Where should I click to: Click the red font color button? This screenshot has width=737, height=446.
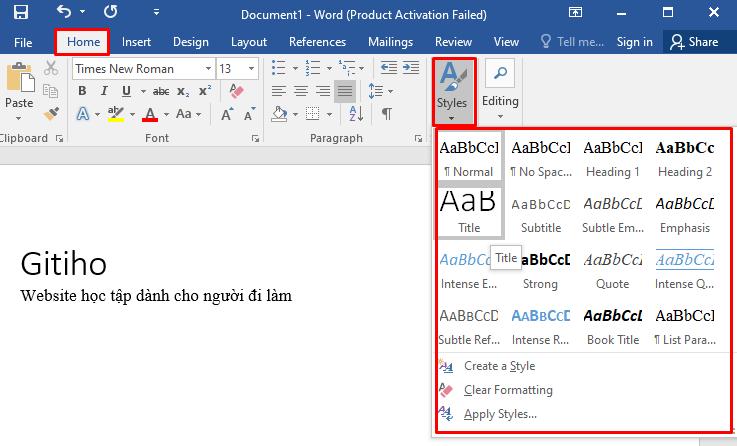pos(150,114)
